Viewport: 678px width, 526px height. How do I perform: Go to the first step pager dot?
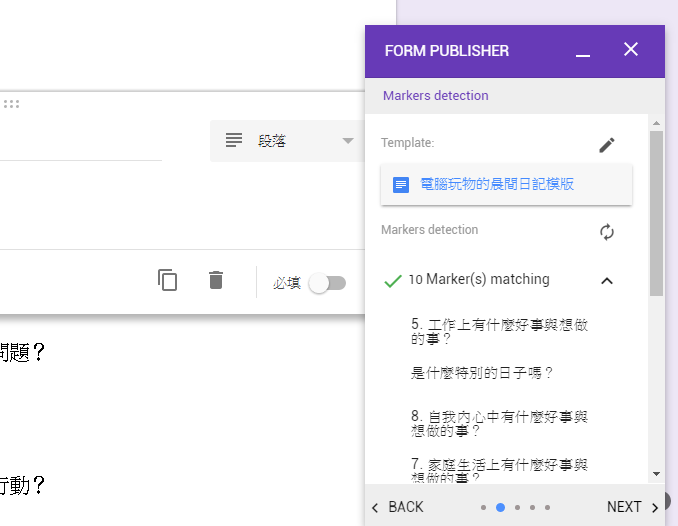click(483, 507)
